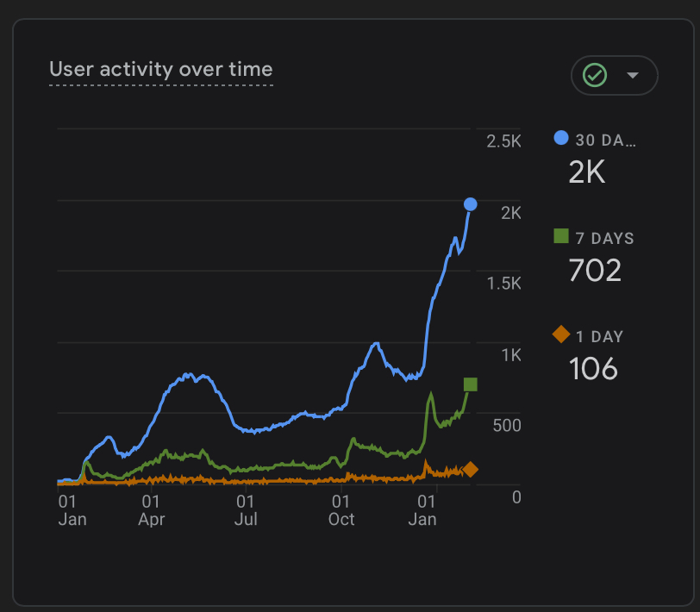This screenshot has width=700, height=612.
Task: Click the 1.5K y-axis label
Action: tap(504, 284)
